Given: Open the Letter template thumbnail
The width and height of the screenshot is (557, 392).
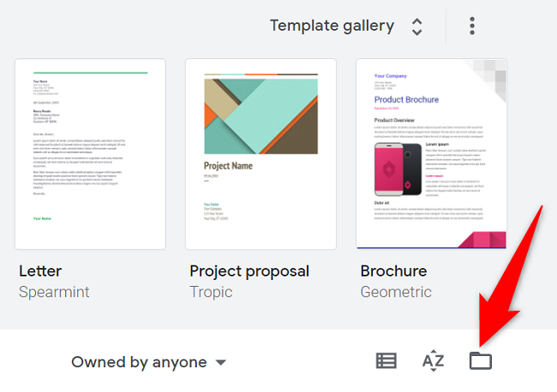Looking at the screenshot, I should (91, 154).
